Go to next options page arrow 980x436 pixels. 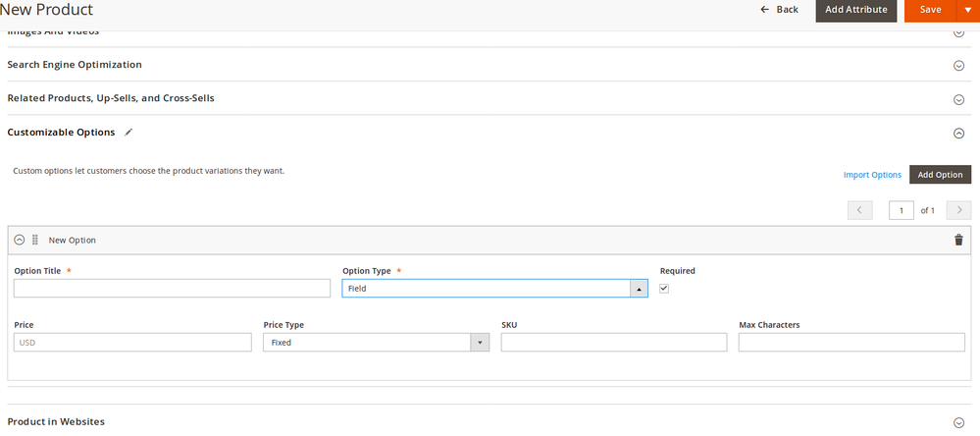click(x=958, y=210)
